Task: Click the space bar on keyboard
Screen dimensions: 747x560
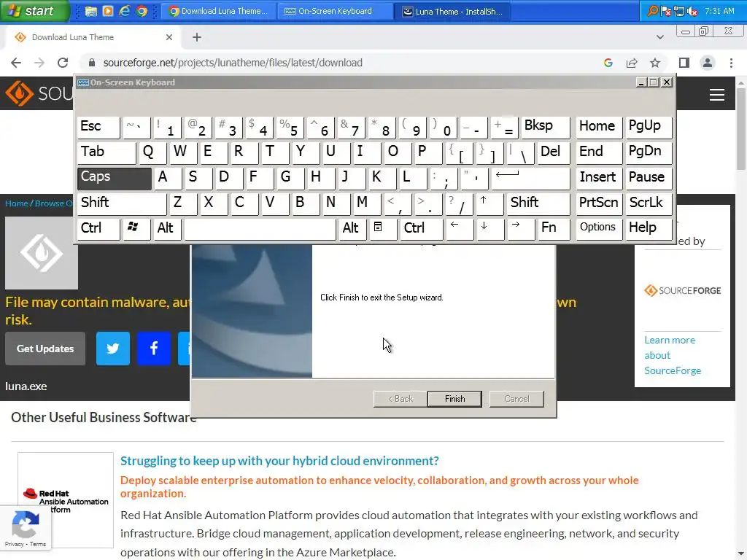Action: pos(260,229)
